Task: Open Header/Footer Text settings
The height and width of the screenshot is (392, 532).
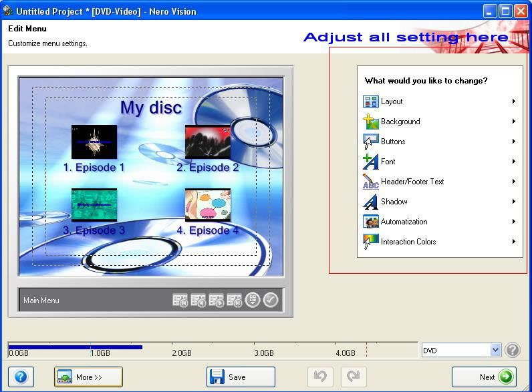Action: click(x=440, y=182)
